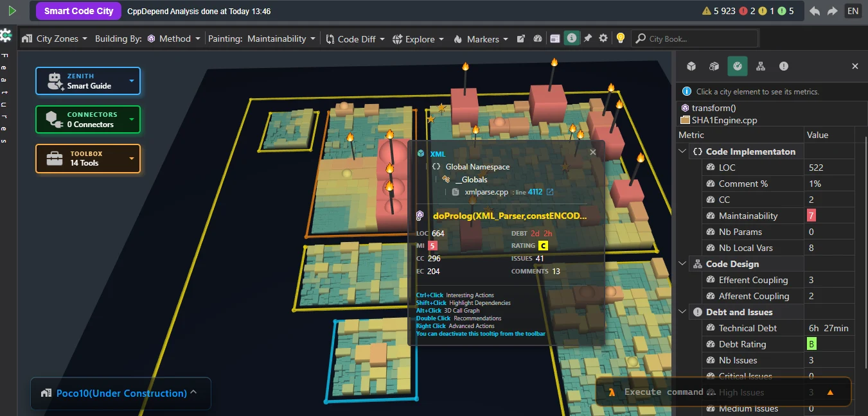Click the yellow lightbulb icon
Image resolution: width=868 pixels, height=416 pixels.
pyautogui.click(x=620, y=39)
